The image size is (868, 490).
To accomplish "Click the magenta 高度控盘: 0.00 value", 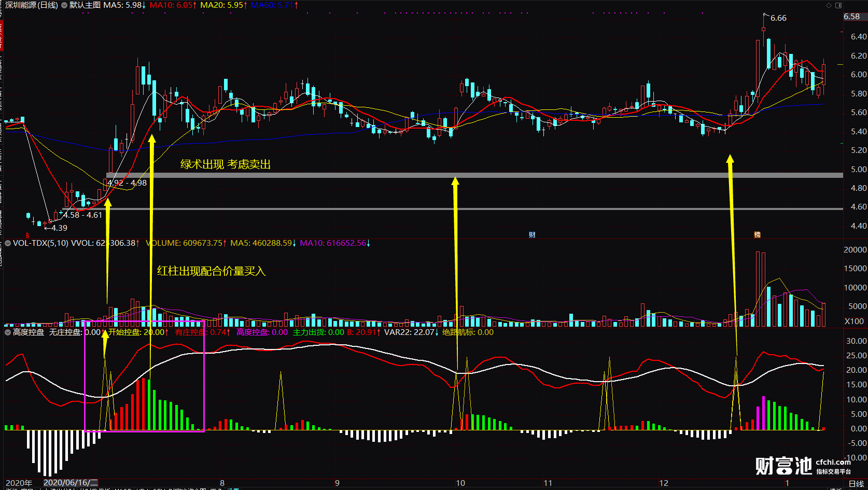I will pyautogui.click(x=262, y=332).
